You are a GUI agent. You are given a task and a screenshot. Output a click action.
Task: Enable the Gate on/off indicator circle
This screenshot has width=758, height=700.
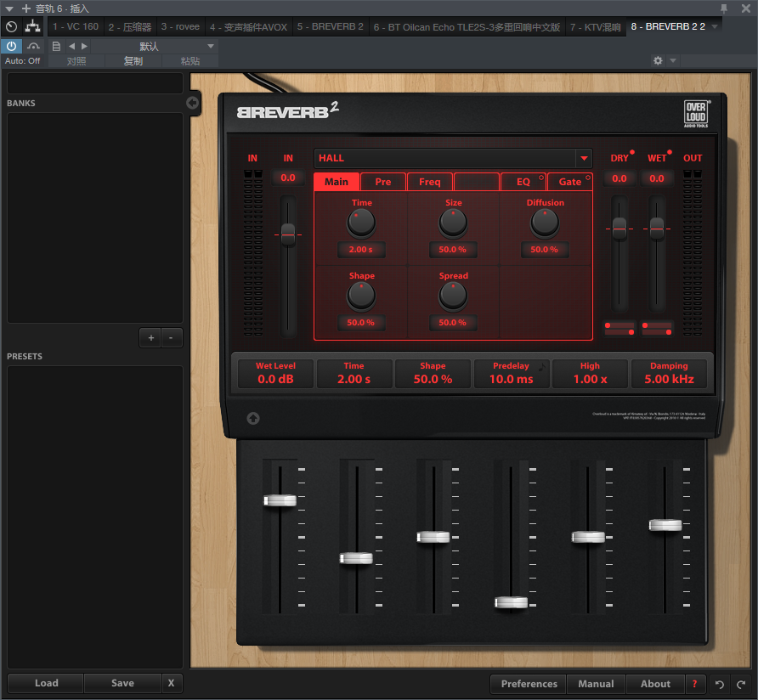click(588, 178)
